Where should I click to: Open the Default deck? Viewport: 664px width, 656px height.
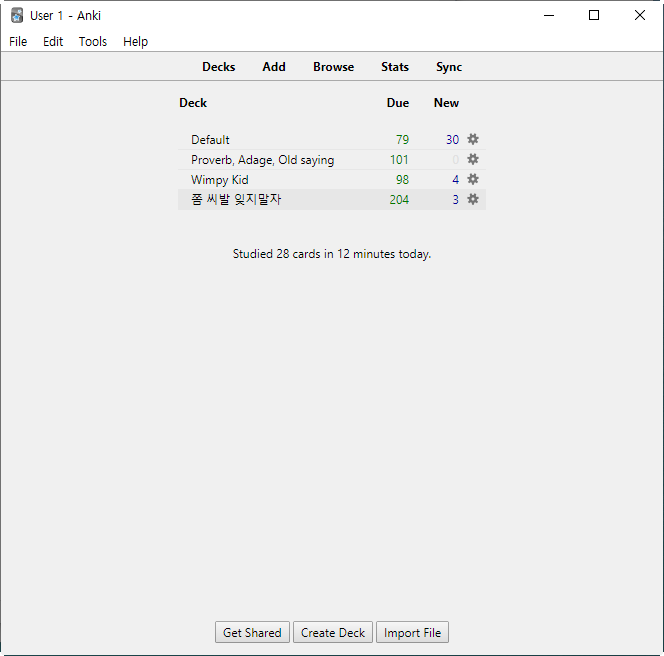tap(210, 140)
